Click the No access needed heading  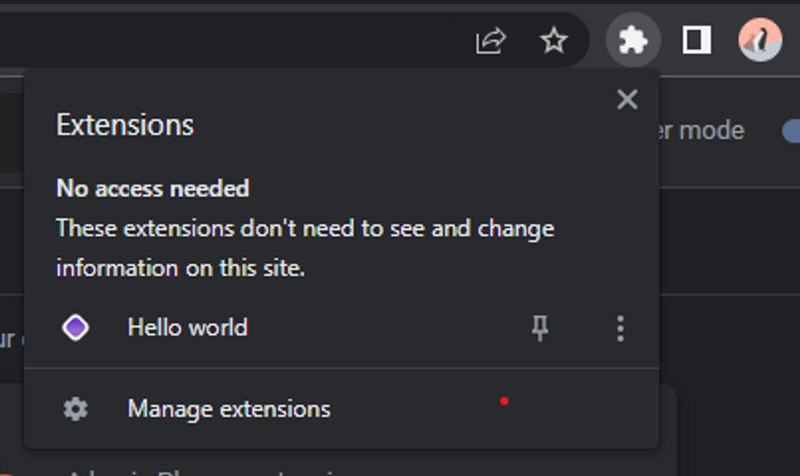click(153, 188)
